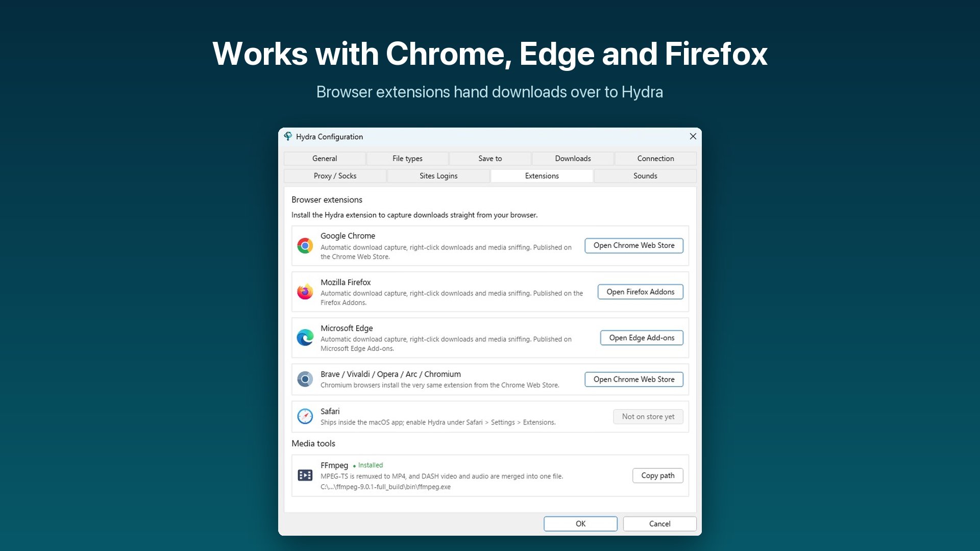980x551 pixels.
Task: Click the Chromium browsers row icon
Action: (x=305, y=379)
